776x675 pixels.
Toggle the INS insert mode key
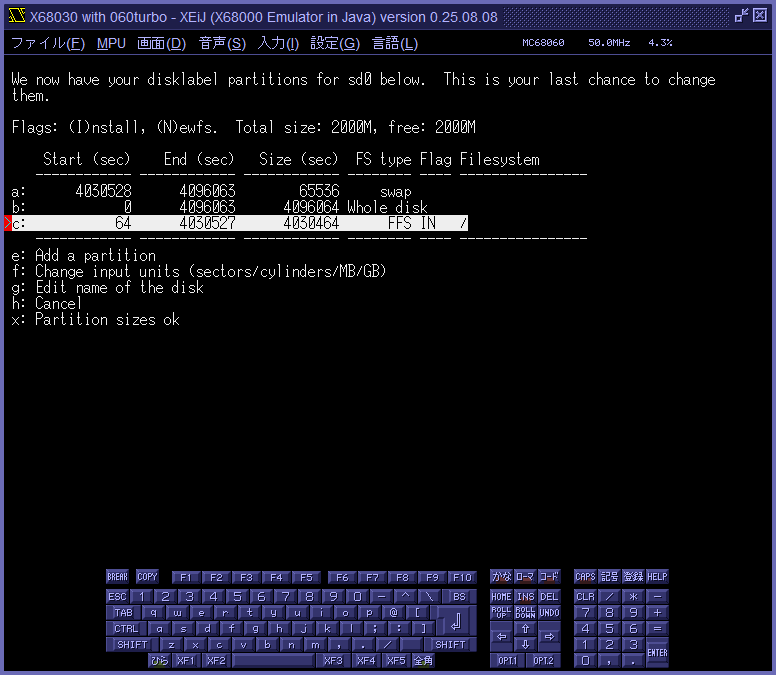coord(526,597)
